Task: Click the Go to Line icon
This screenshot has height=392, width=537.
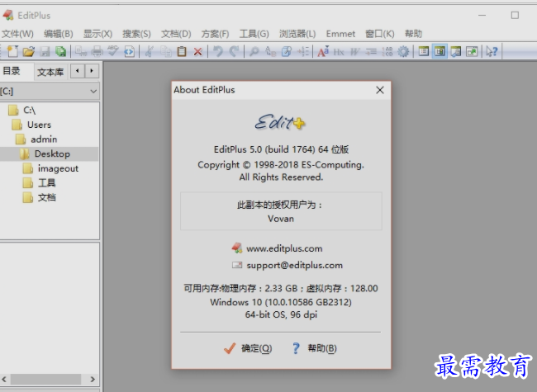Action: pyautogui.click(x=303, y=52)
